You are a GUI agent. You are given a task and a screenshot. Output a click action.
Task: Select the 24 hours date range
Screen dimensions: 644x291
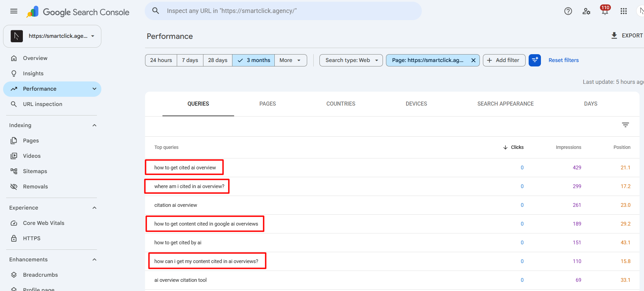coord(161,60)
